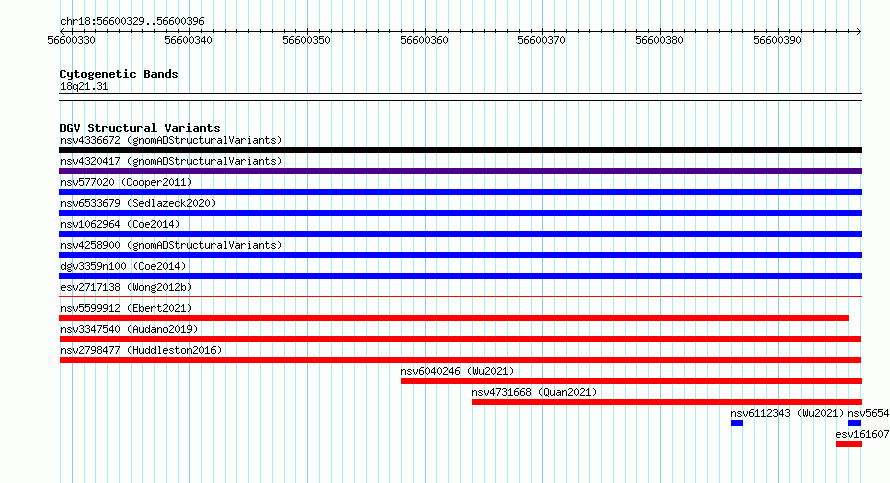Screen dimensions: 890x483
Task: Click the thin red esv2717138 line
Action: click(460, 296)
